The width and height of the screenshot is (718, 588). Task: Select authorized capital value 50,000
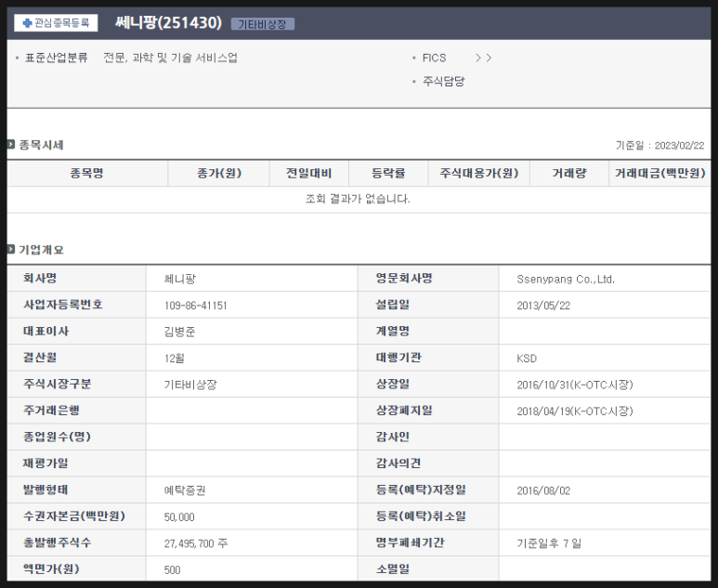(x=179, y=517)
